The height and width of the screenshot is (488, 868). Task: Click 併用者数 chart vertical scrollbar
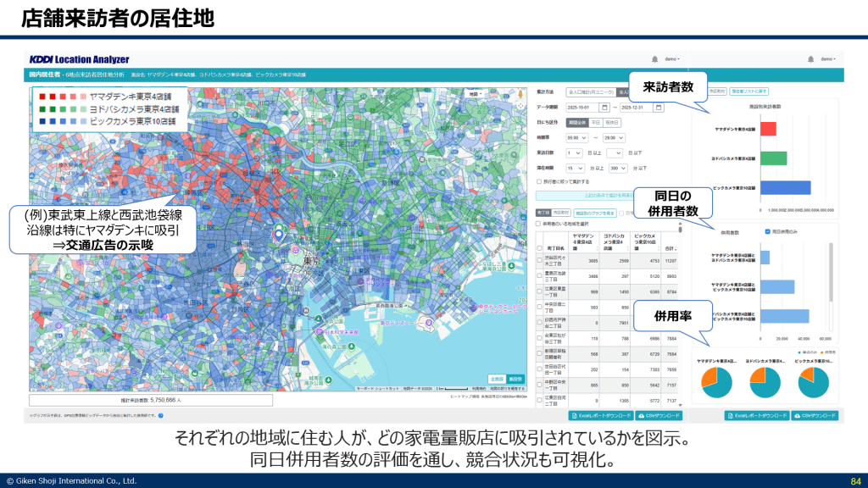[x=831, y=273]
